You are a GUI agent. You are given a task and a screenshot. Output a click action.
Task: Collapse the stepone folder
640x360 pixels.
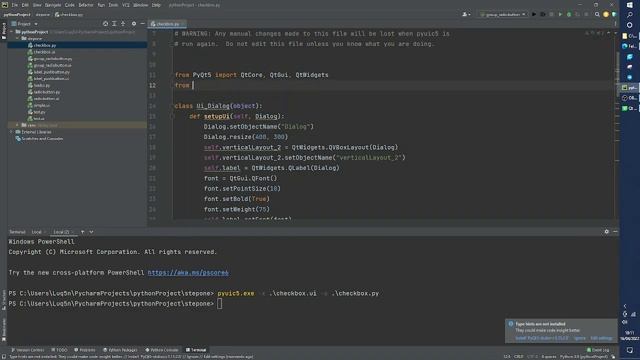pos(18,38)
